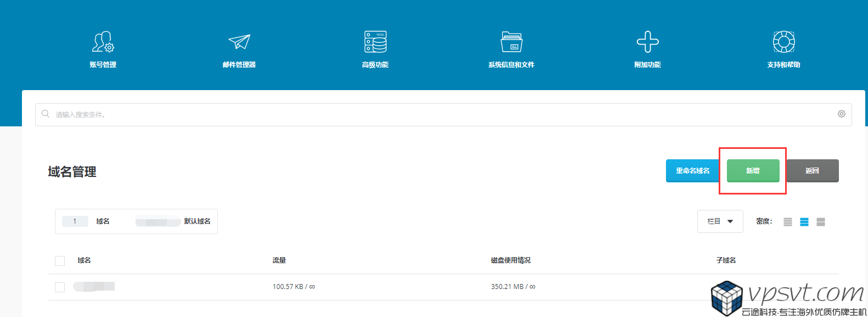Open the 附加功能 plus icon

pos(647,42)
